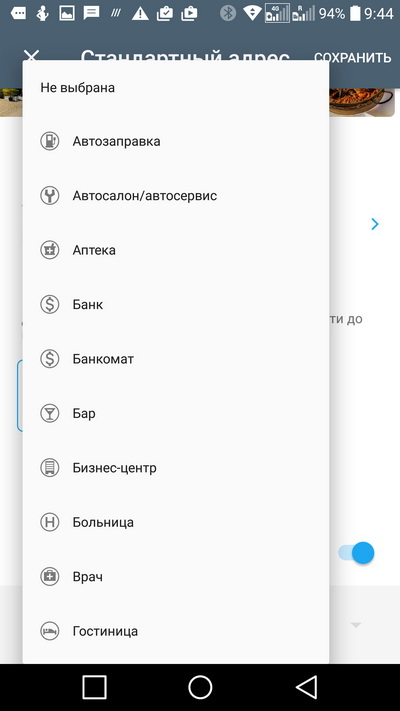Choose the cocktail glass icon for Бар
The height and width of the screenshot is (711, 400).
(x=49, y=413)
